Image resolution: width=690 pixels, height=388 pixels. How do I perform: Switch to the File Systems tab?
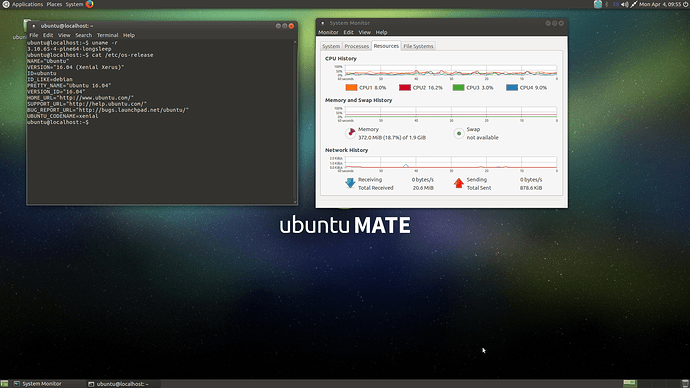(418, 46)
